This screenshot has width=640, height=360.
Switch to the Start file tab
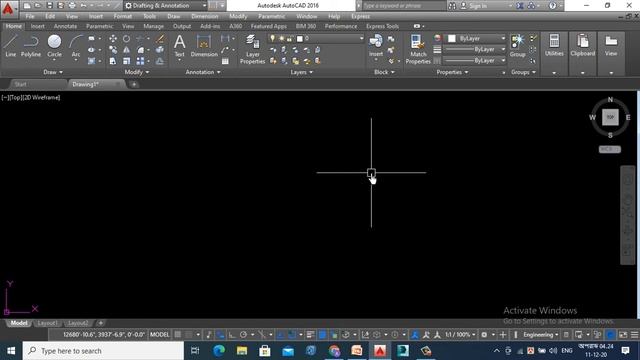(x=20, y=84)
